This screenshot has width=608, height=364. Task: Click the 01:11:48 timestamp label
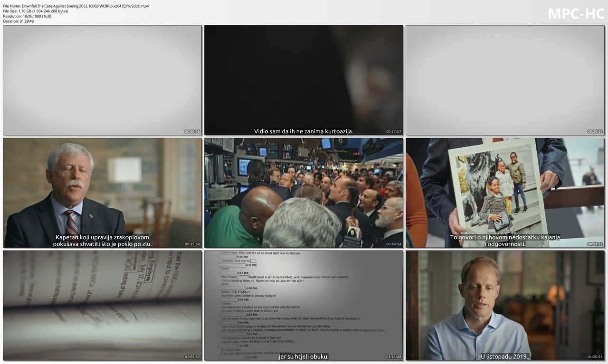click(394, 357)
